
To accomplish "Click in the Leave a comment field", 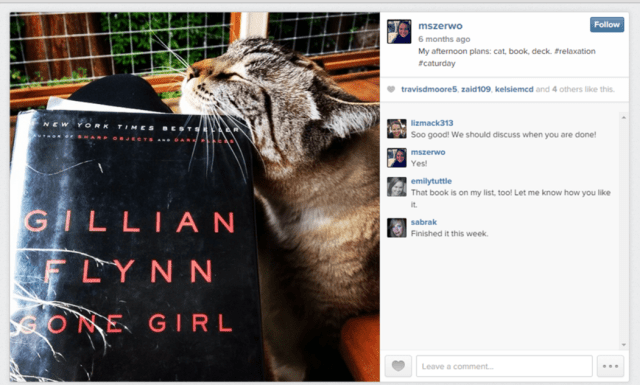I will coord(504,366).
